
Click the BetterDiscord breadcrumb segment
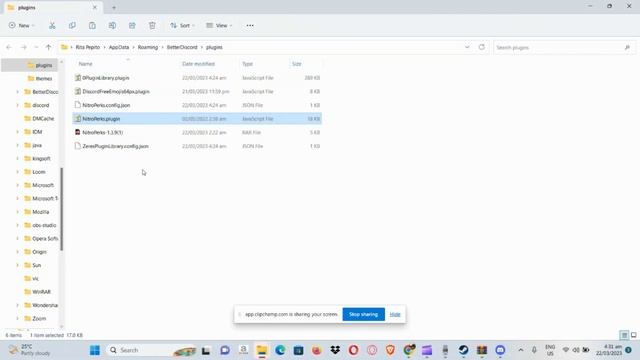(182, 47)
